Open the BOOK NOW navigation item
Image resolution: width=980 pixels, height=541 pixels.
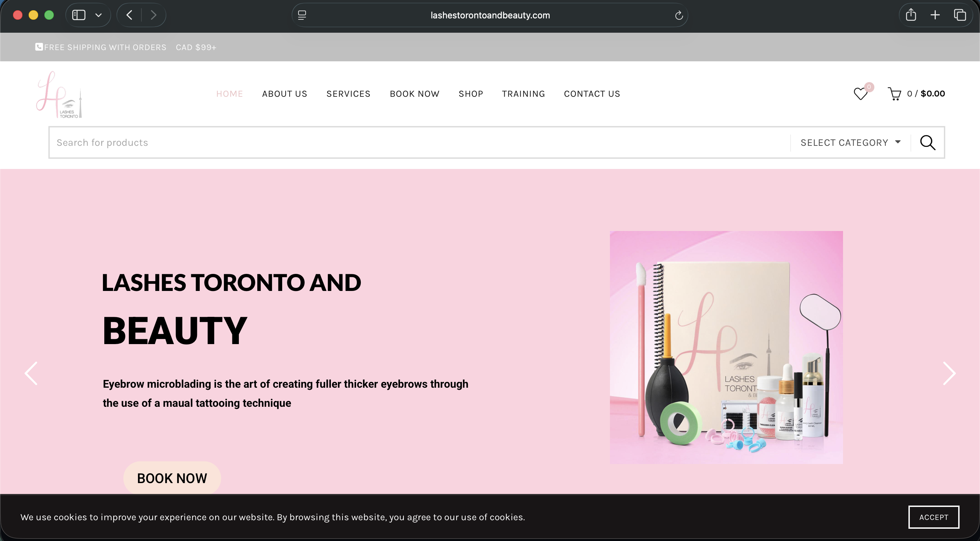click(x=415, y=94)
